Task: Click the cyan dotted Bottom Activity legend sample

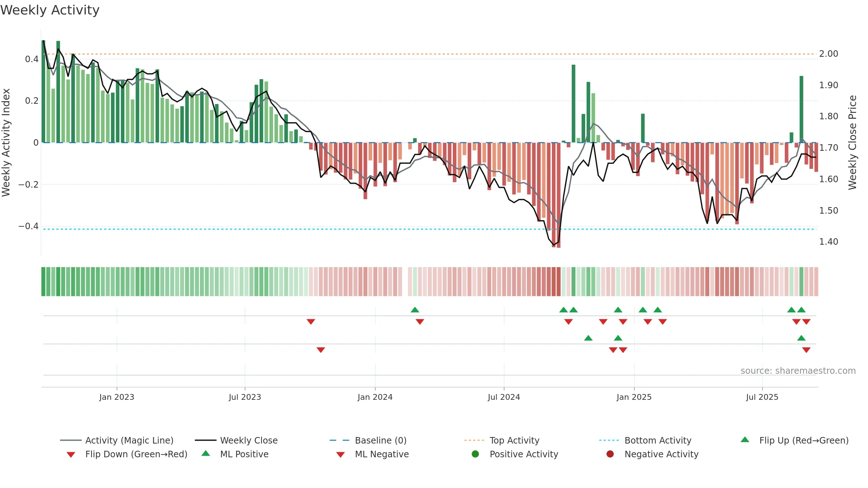Action: [609, 440]
